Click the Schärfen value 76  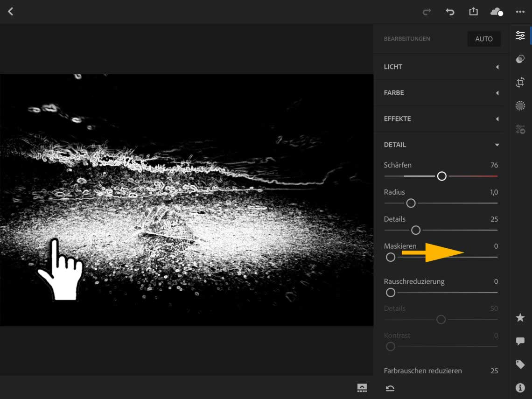tap(494, 165)
